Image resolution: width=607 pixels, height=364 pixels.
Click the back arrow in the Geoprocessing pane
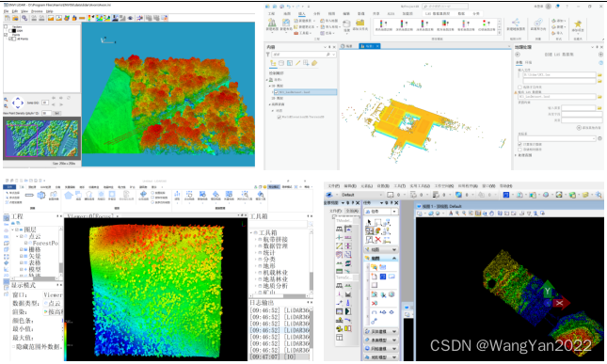point(518,55)
